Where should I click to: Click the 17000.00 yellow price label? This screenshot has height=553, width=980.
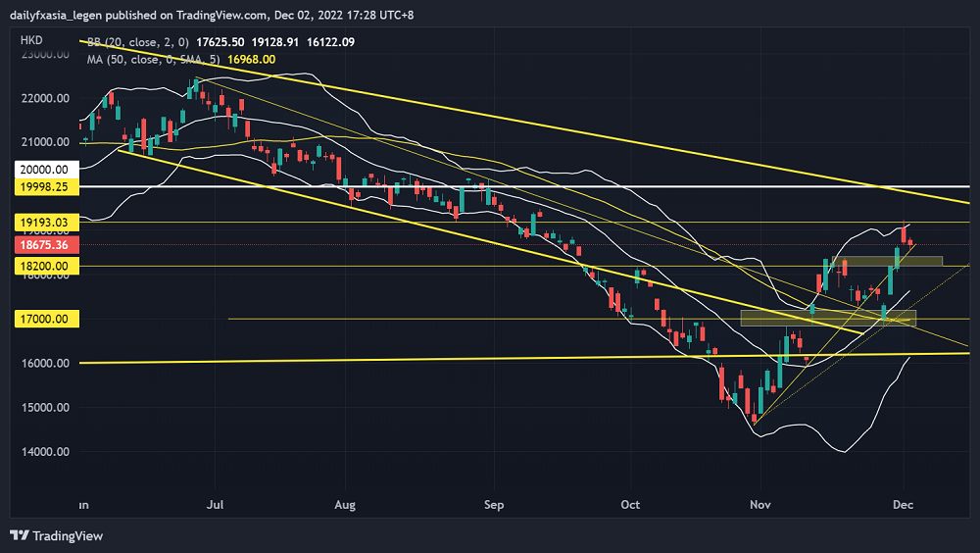click(46, 319)
